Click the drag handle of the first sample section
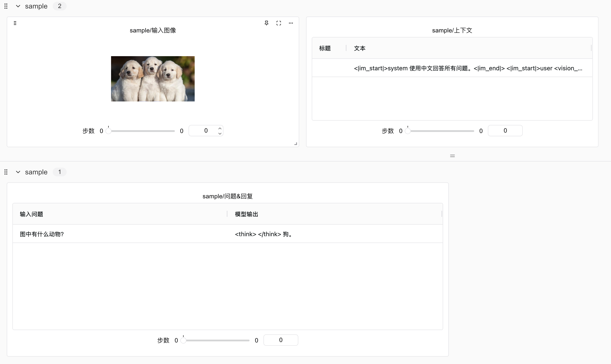The image size is (611, 364). click(x=6, y=6)
